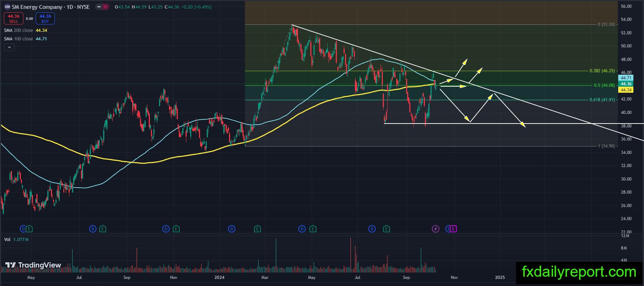The width and height of the screenshot is (644, 286).
Task: Select the SMA 200 close indicator legend
Action: (25, 30)
